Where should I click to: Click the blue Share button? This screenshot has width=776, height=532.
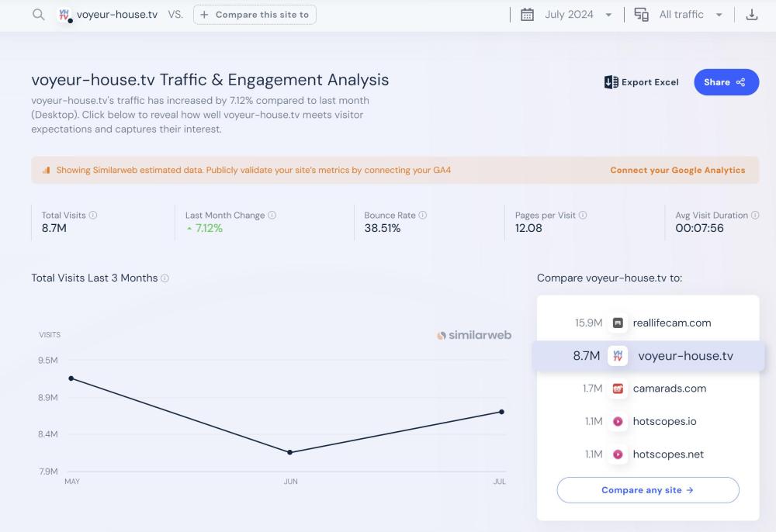pyautogui.click(x=726, y=82)
